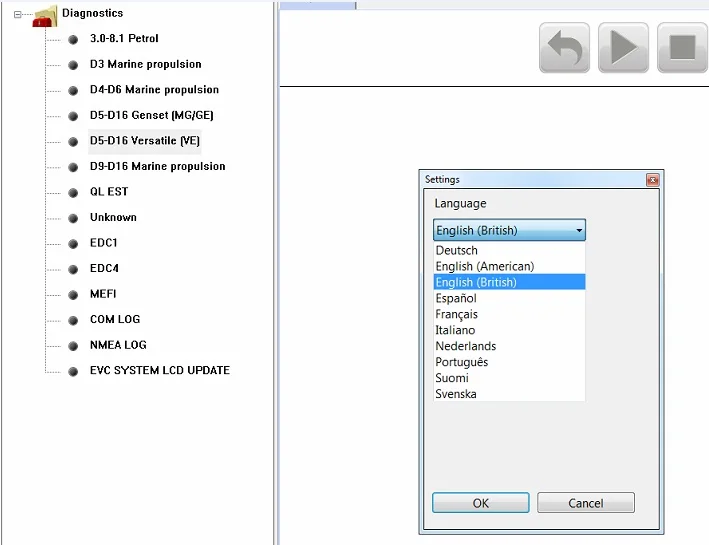
Task: Choose English (British) in the dropdown list
Action: coord(509,282)
